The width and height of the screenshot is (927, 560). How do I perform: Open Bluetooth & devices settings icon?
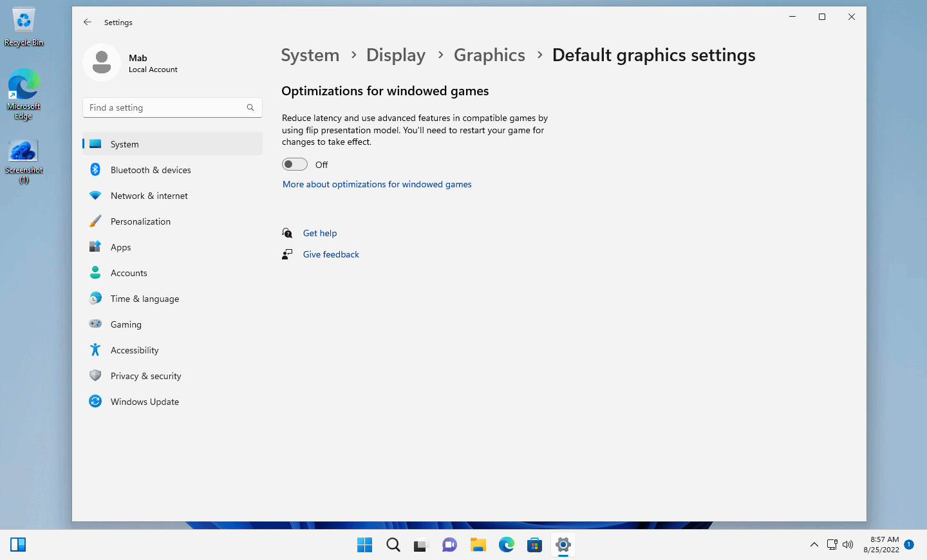coord(95,169)
